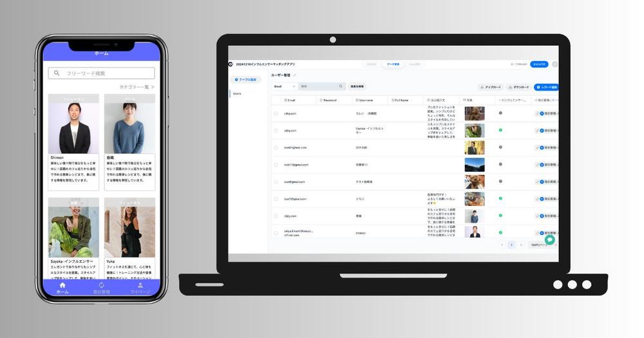Click the Full Name column header

click(x=400, y=100)
